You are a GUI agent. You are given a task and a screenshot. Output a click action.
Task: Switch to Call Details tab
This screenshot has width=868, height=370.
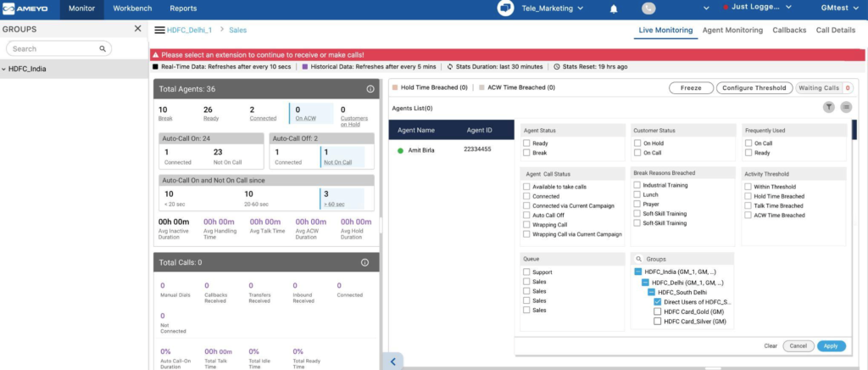coord(836,31)
